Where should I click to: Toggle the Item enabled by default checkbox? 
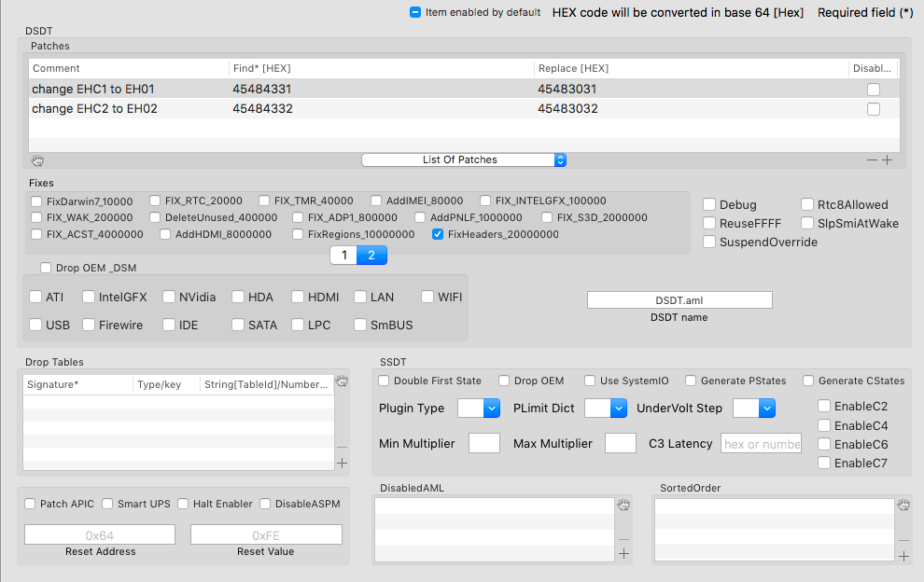[416, 12]
